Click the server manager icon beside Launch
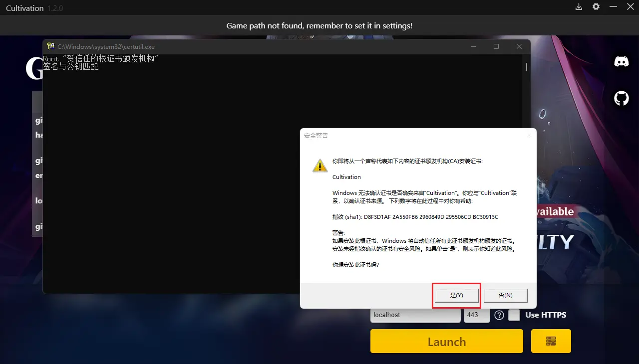639x364 pixels. pyautogui.click(x=551, y=341)
